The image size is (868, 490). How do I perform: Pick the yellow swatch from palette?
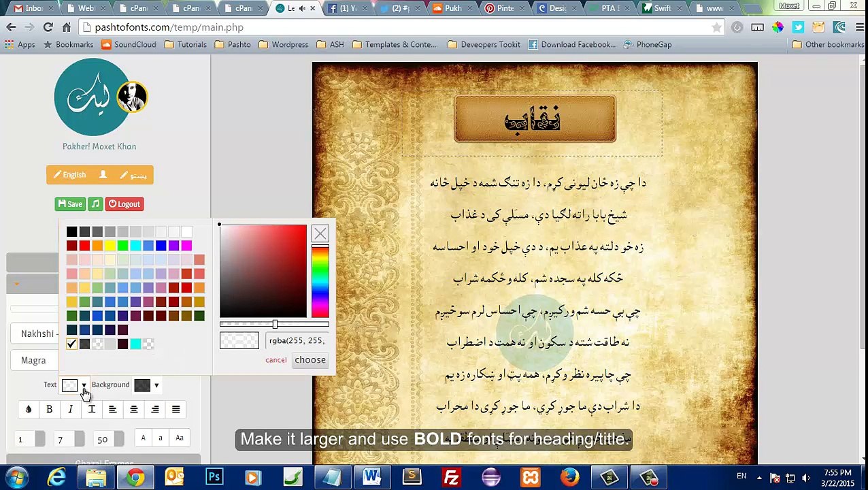pyautogui.click(x=110, y=246)
